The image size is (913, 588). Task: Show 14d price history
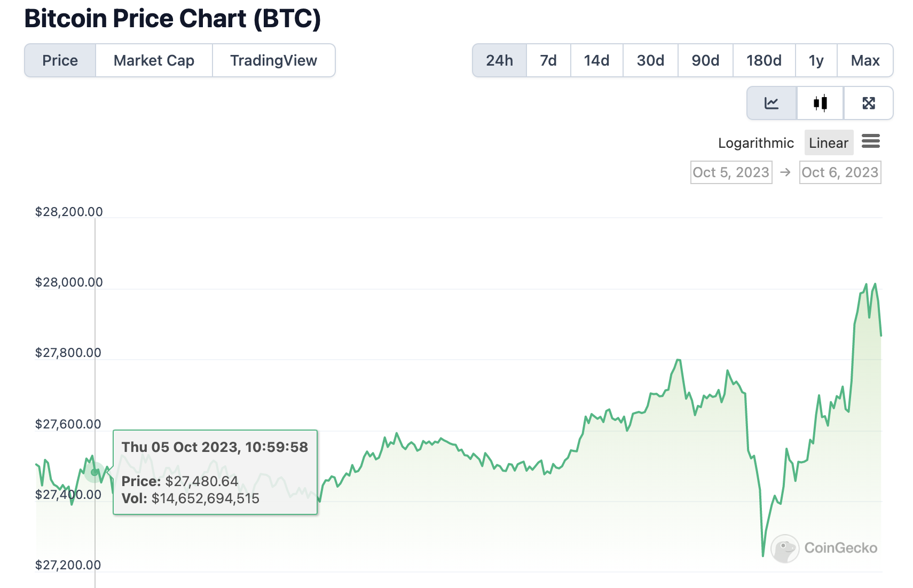[596, 60]
